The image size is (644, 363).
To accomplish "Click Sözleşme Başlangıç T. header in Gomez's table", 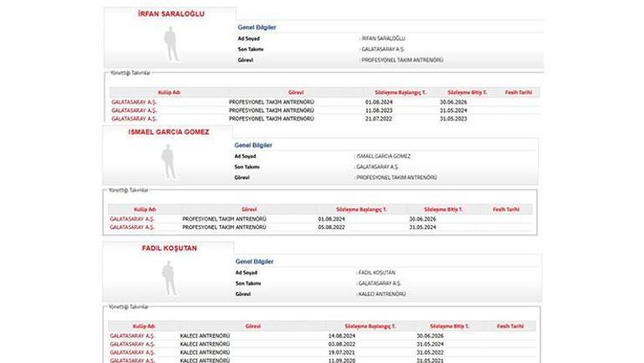I will pos(361,209).
